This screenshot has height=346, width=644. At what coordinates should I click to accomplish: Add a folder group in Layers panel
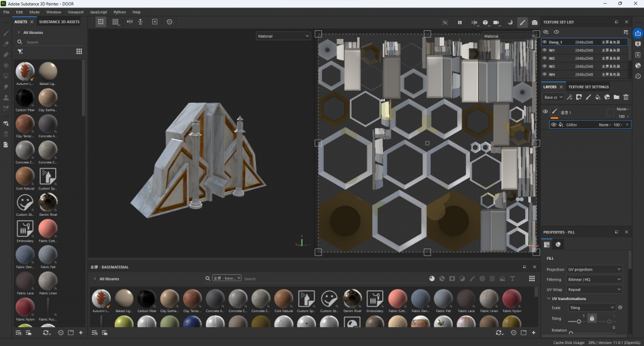click(616, 98)
